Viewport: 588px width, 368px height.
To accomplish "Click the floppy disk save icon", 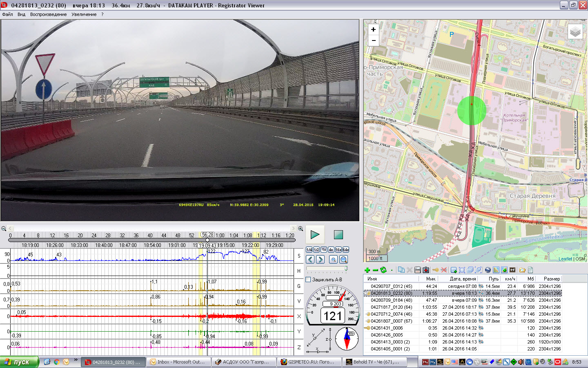I will [x=417, y=270].
